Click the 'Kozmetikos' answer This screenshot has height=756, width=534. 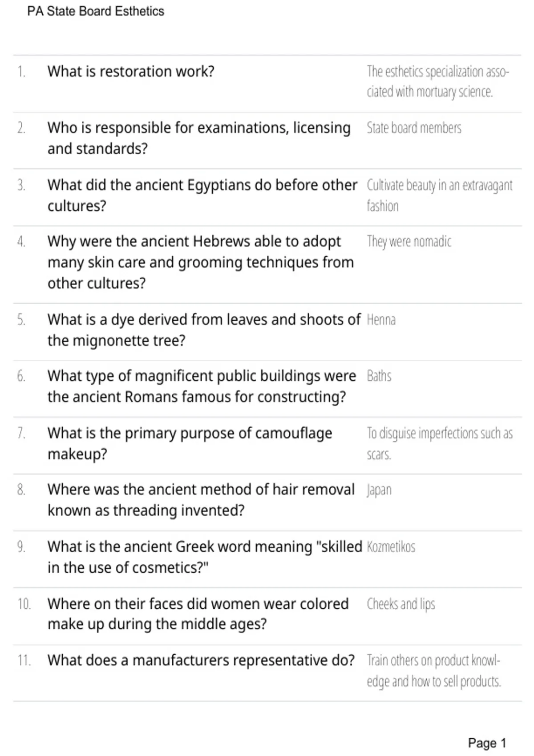click(x=391, y=547)
